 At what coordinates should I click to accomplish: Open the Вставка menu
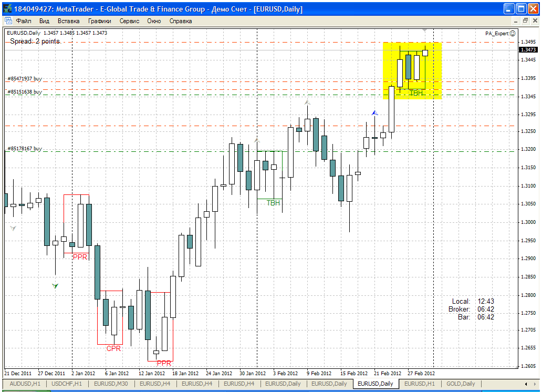68,21
